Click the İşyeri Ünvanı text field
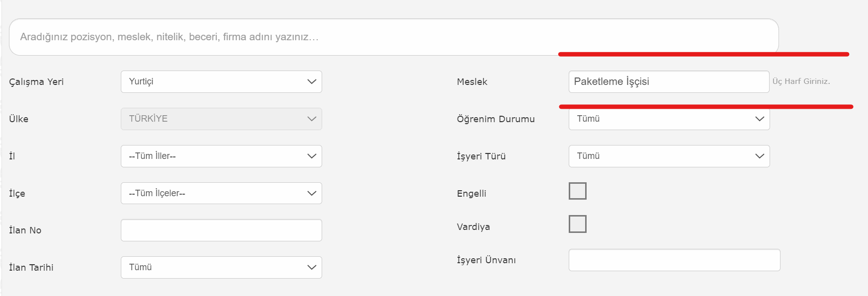 click(674, 260)
